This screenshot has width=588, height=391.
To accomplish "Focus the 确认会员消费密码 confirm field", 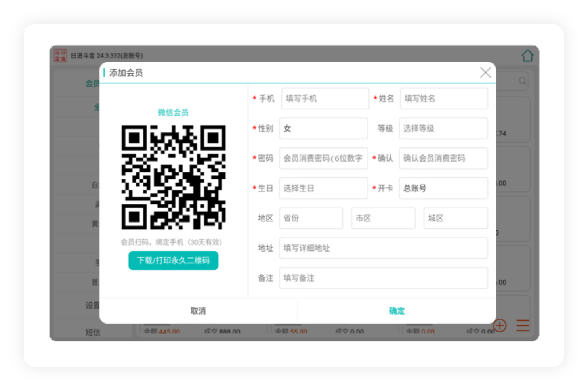I will 443,158.
